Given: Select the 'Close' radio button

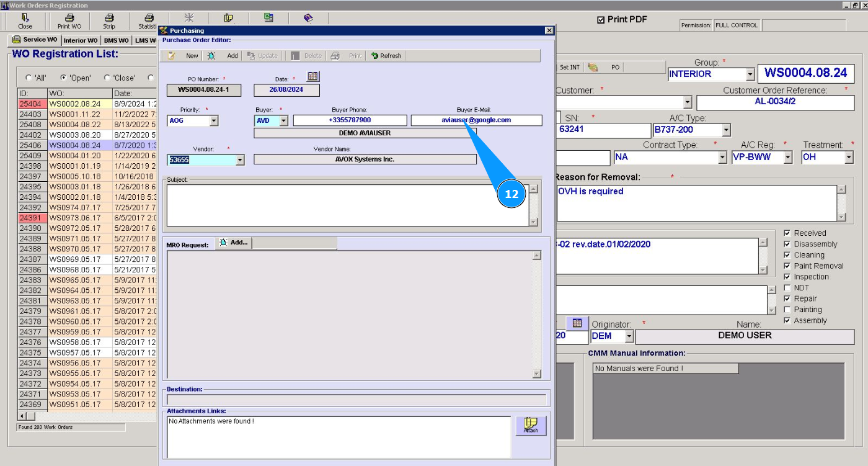Looking at the screenshot, I should click(x=107, y=78).
